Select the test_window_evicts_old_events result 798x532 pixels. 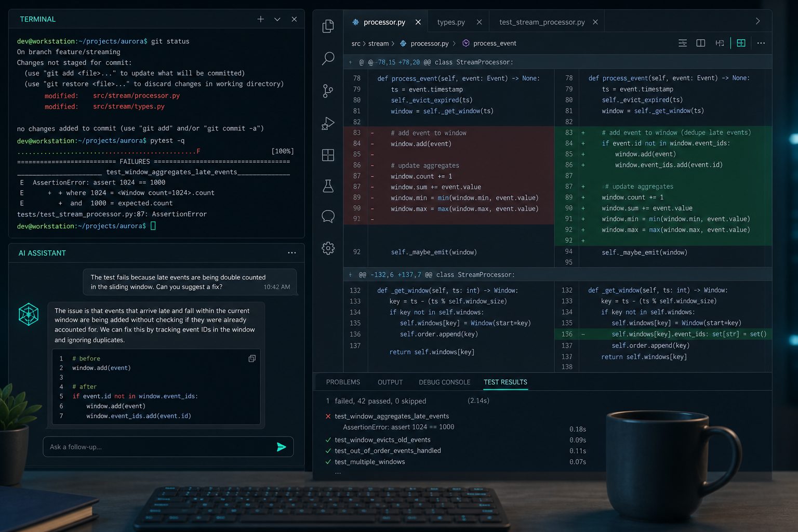pyautogui.click(x=382, y=440)
